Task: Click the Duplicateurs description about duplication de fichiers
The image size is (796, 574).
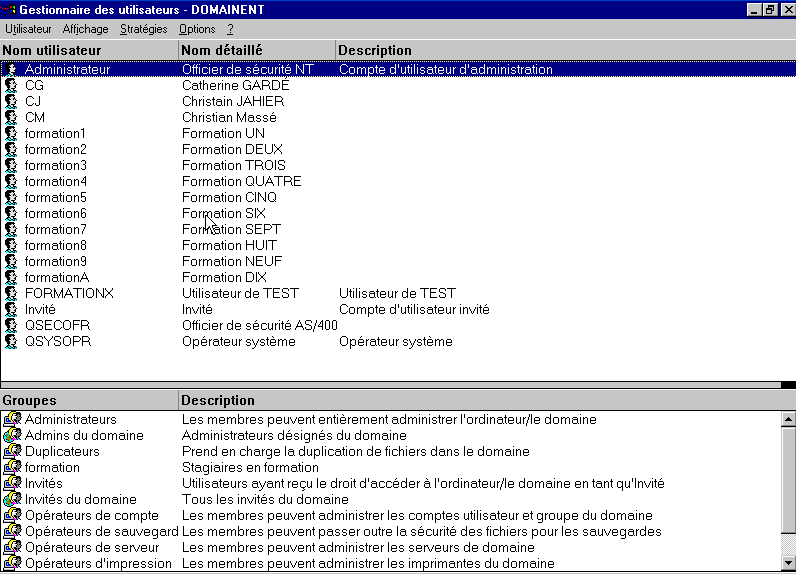Action: click(355, 451)
